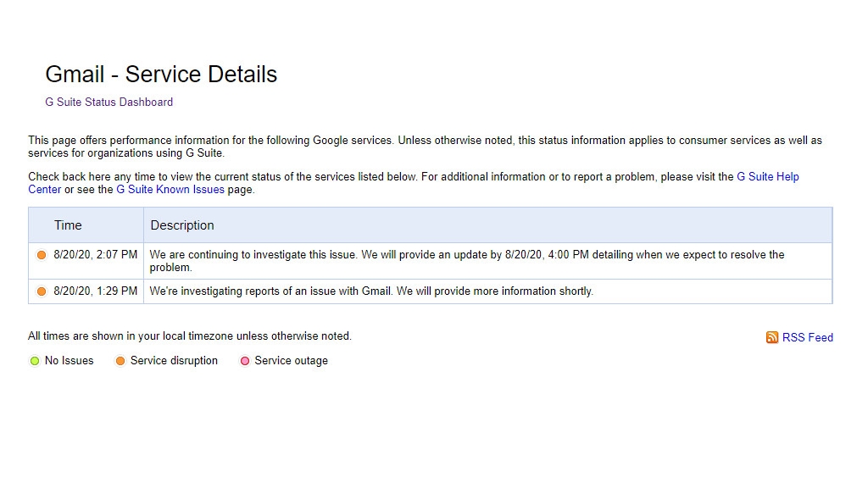The height and width of the screenshot is (488, 868).
Task: Click the green No Issues legend dot
Action: [35, 361]
